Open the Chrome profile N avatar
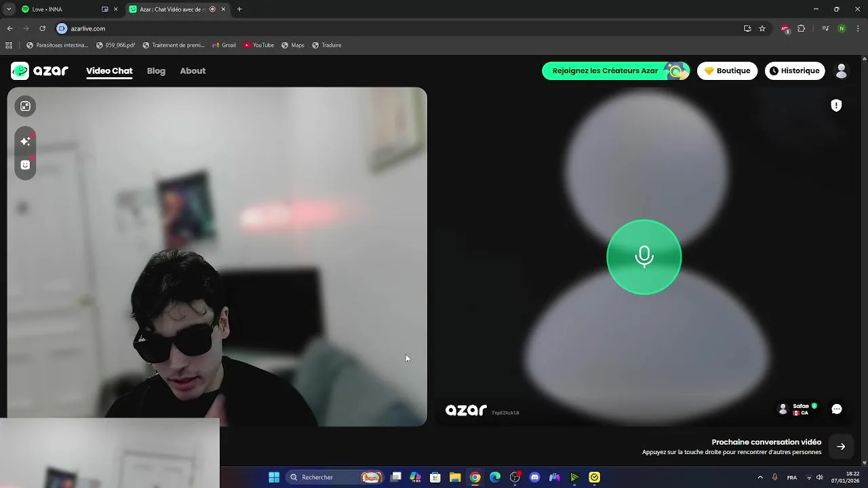Viewport: 868px width, 488px height. click(x=842, y=28)
